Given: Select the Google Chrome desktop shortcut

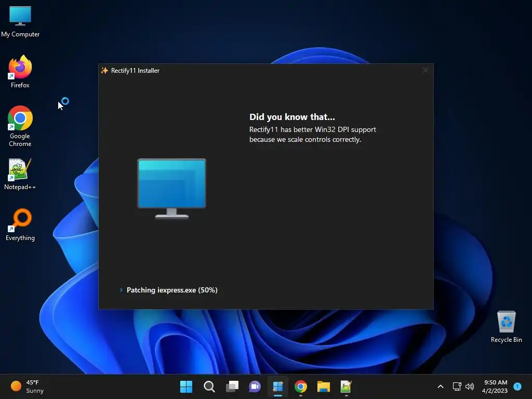Looking at the screenshot, I should click(x=20, y=126).
